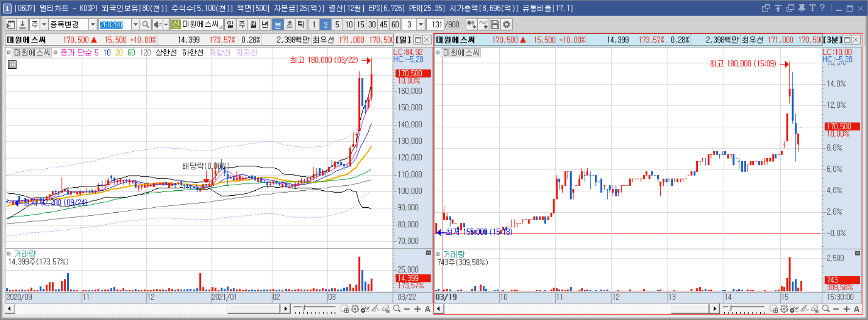868x320 pixels.
Task: Click the left scroll arrow in daily chart
Action: point(9,309)
